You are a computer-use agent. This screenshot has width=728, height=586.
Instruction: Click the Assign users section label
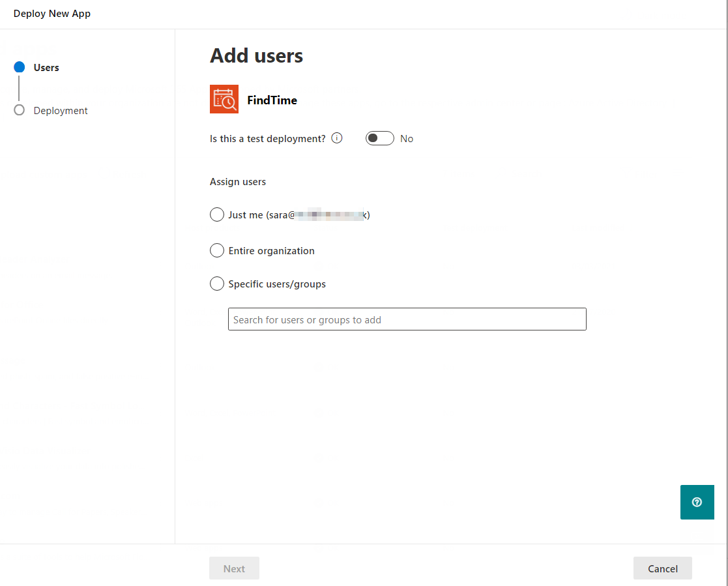pyautogui.click(x=238, y=182)
